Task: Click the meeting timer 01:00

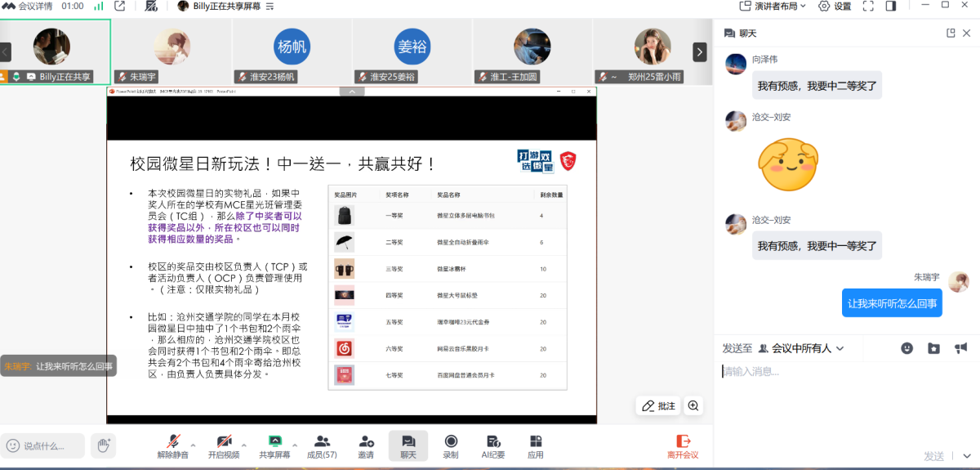Action: [x=73, y=6]
